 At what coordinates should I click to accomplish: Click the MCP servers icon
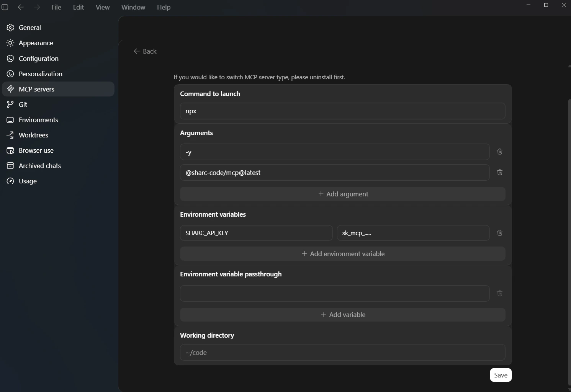(x=10, y=89)
